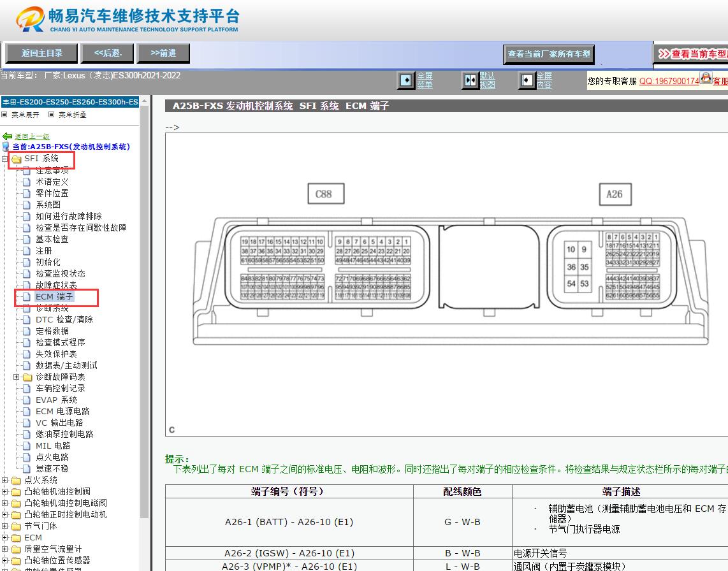728x571 pixels.
Task: Click the page icon beside 注册
Action: tap(27, 250)
